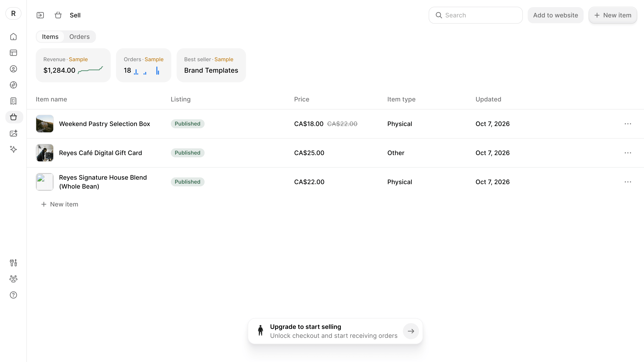Open the tools settings sidebar icon
This screenshot has height=362, width=644.
coord(13,263)
